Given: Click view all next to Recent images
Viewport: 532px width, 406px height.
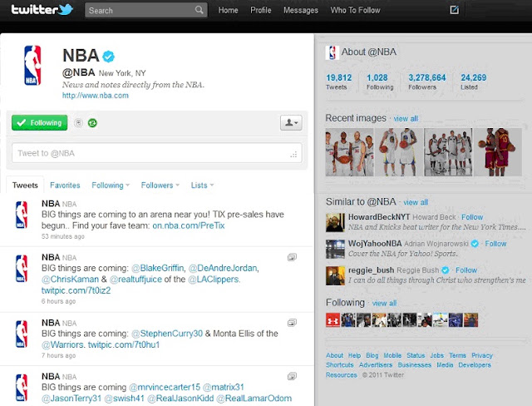Looking at the screenshot, I should [406, 118].
